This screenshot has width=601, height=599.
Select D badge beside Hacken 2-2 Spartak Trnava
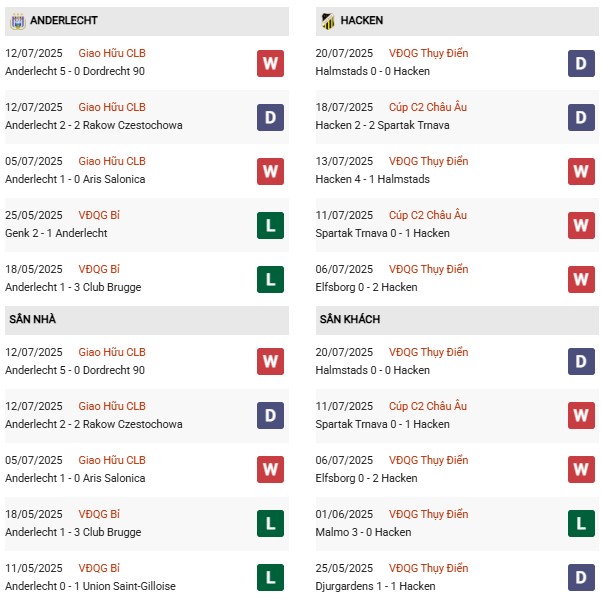pos(582,116)
